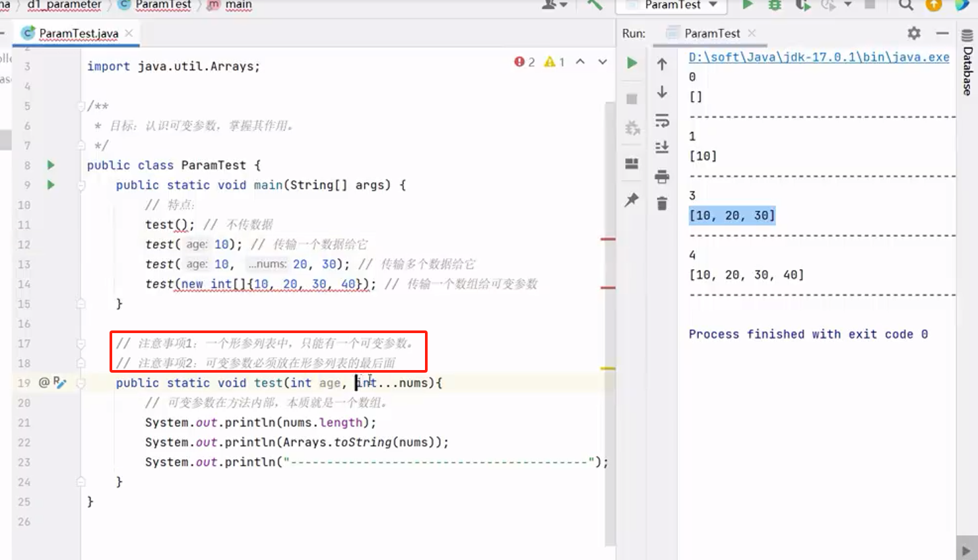Toggle scroll to end in console
The height and width of the screenshot is (560, 978).
point(662,147)
